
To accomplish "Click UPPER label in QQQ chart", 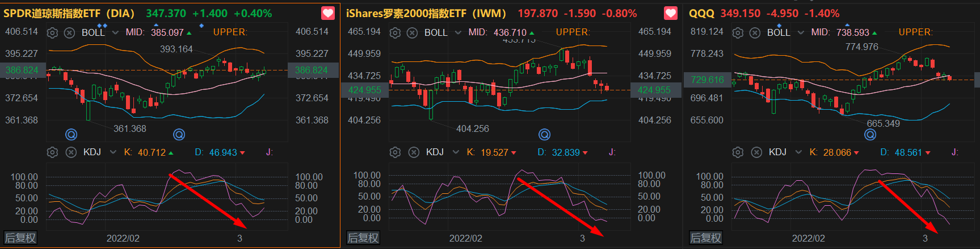I will [915, 32].
